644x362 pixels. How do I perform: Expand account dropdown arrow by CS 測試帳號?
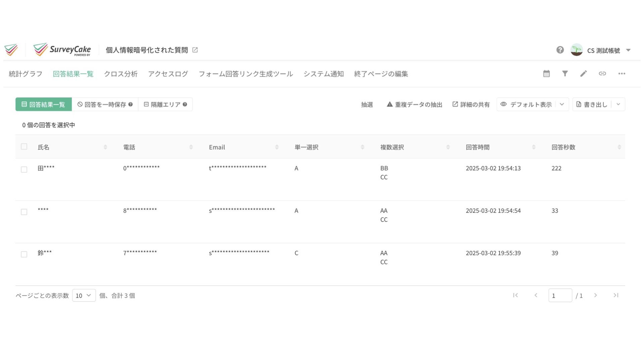(628, 50)
